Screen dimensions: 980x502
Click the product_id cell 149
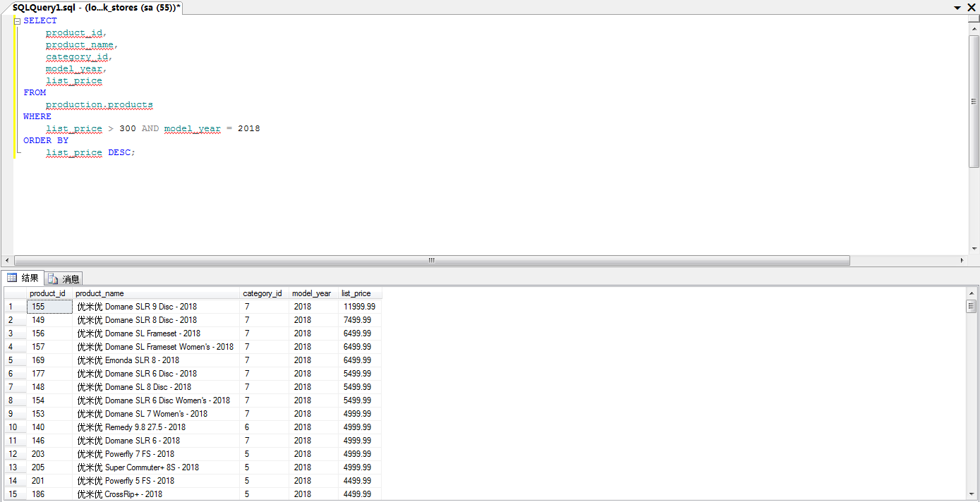(x=49, y=320)
